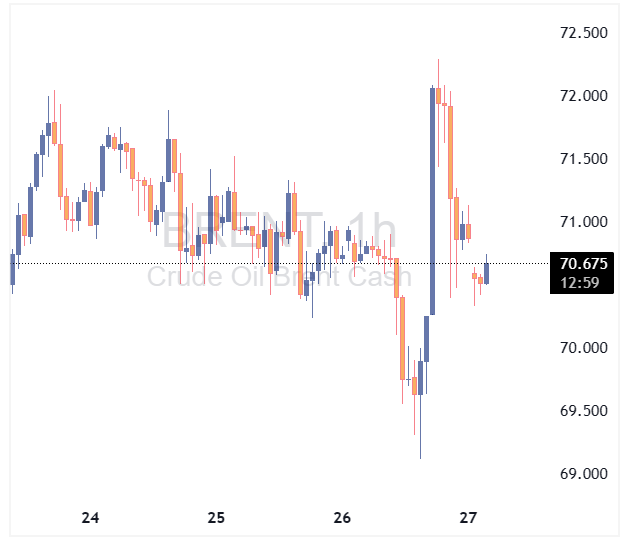Click date label 25 on time axis
629x550 pixels.
tap(217, 518)
